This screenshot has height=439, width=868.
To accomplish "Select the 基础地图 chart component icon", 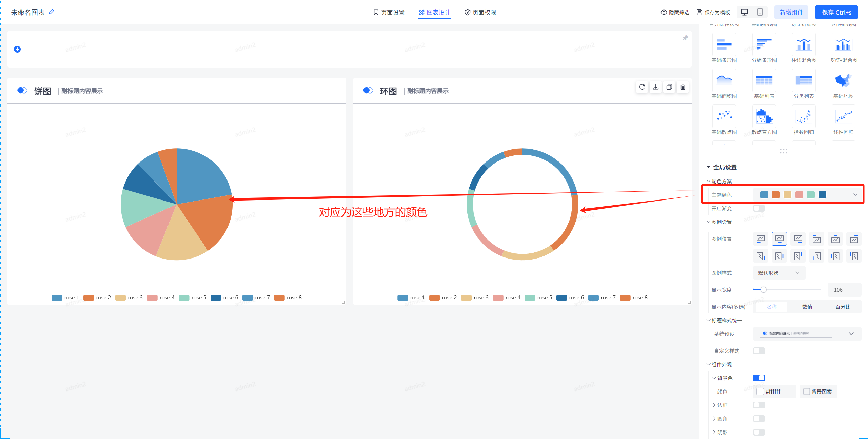I will coord(843,81).
